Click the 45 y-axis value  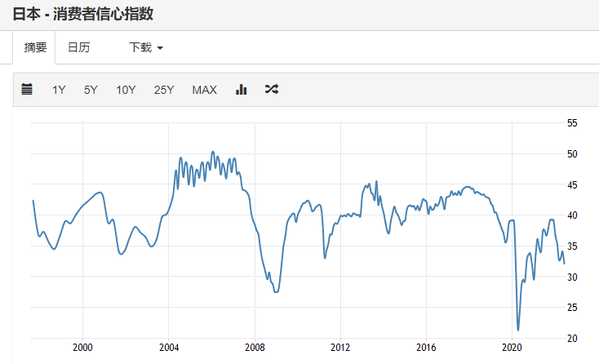coord(572,185)
